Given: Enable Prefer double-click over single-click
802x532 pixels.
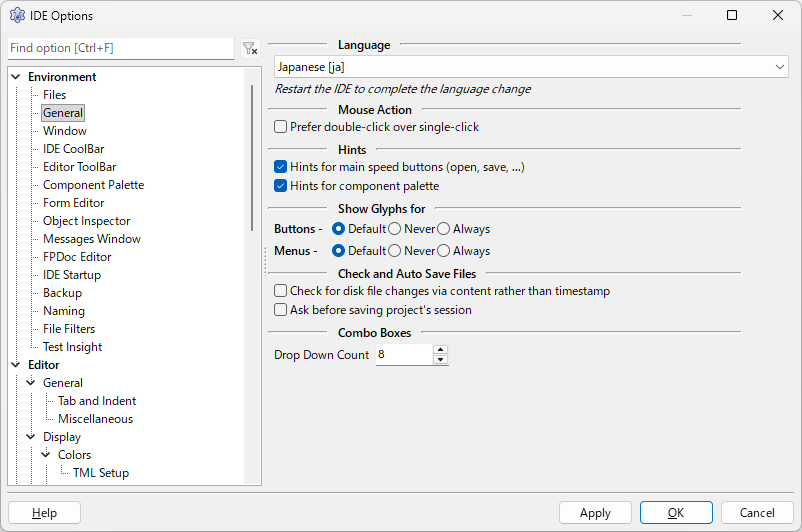Looking at the screenshot, I should pyautogui.click(x=281, y=127).
